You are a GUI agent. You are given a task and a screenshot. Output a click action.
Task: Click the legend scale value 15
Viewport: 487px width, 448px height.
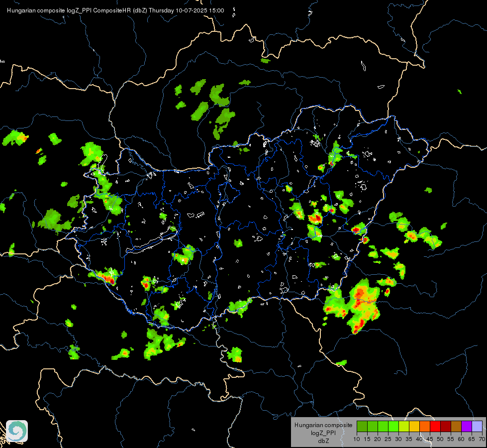tap(367, 440)
